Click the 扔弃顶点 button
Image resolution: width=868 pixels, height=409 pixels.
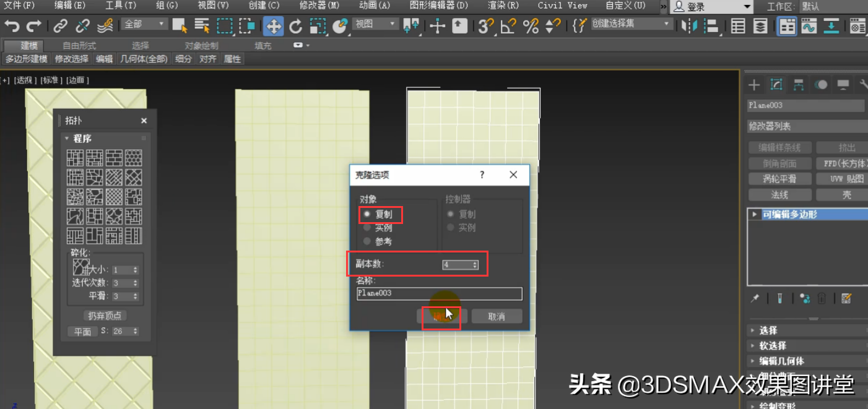[105, 316]
